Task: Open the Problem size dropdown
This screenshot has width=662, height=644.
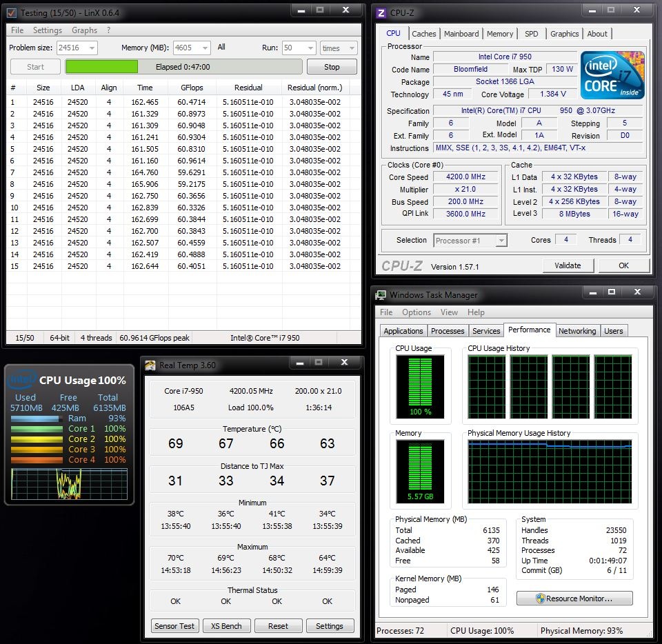Action: [91, 48]
